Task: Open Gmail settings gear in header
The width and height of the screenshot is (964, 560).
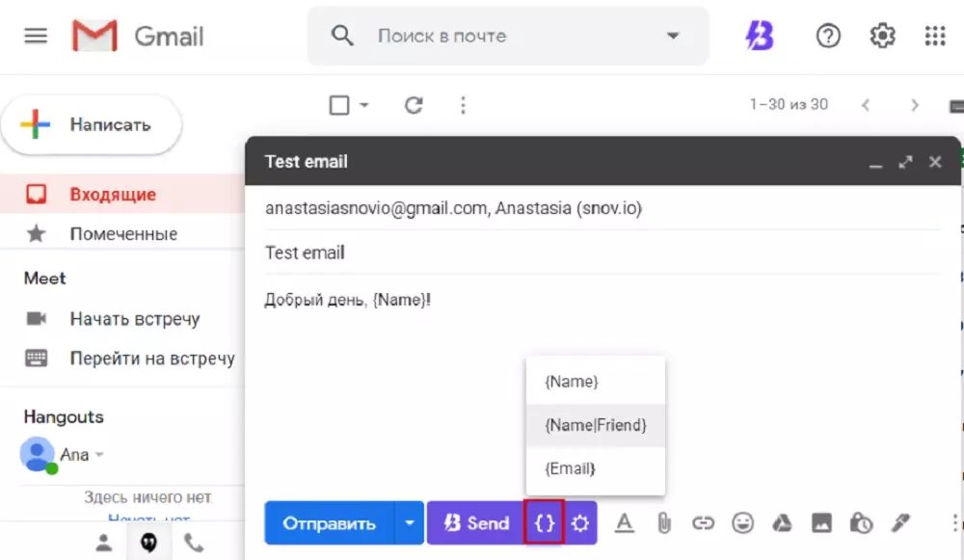Action: coord(882,36)
